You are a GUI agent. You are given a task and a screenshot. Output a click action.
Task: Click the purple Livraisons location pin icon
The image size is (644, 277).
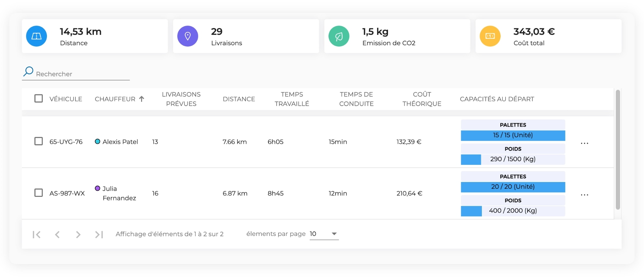[x=187, y=36]
